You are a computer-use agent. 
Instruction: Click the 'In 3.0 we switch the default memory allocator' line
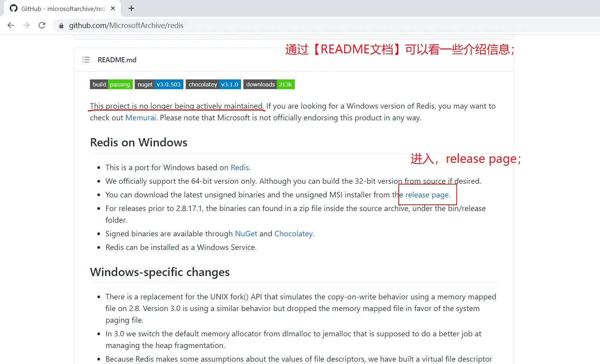294,339
